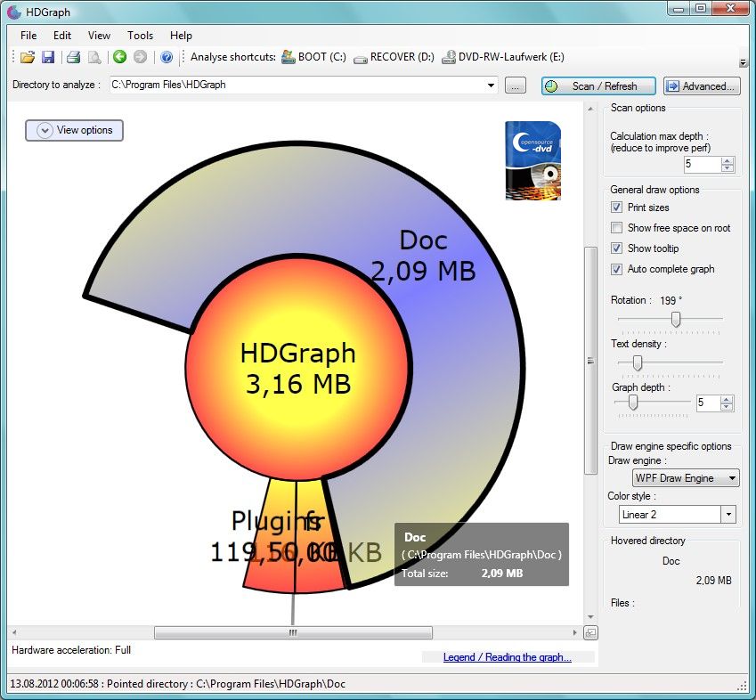756x700 pixels.
Task: Open the Legend / Reading the graph link
Action: [x=507, y=657]
